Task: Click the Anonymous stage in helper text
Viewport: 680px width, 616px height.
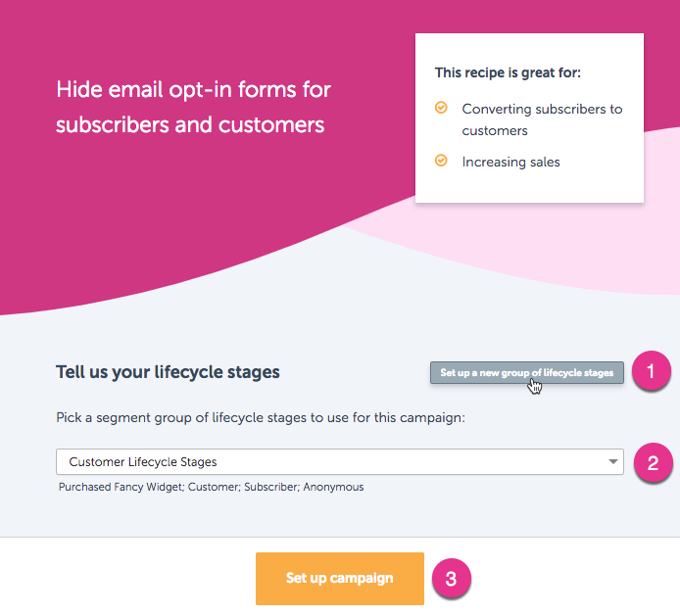Action: pyautogui.click(x=333, y=487)
